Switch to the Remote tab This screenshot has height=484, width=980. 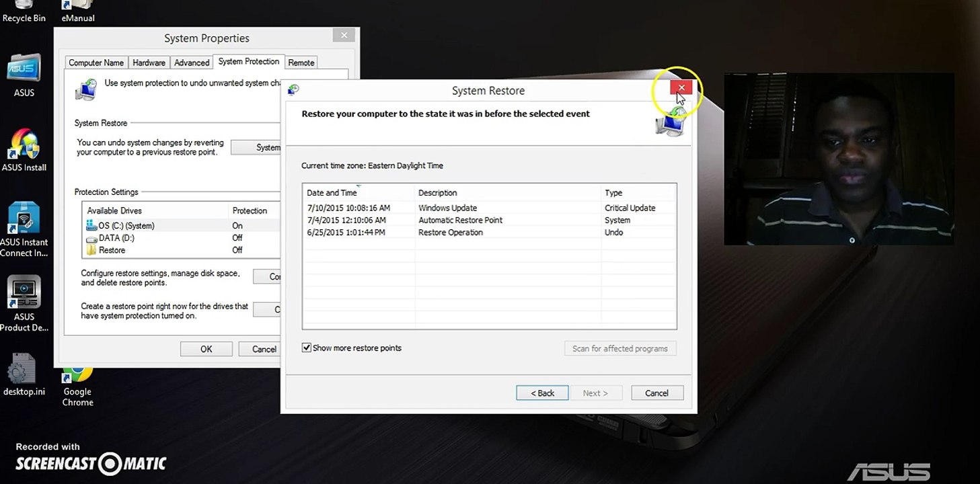tap(301, 63)
